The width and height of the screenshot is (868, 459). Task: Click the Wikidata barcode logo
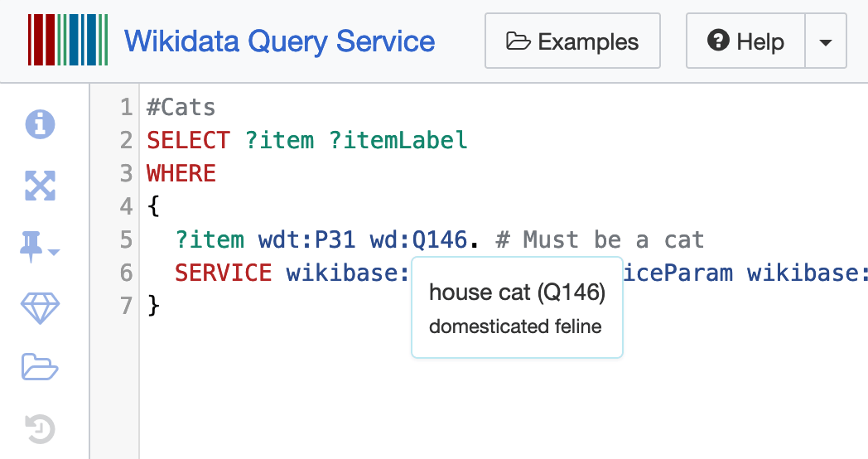click(x=68, y=41)
